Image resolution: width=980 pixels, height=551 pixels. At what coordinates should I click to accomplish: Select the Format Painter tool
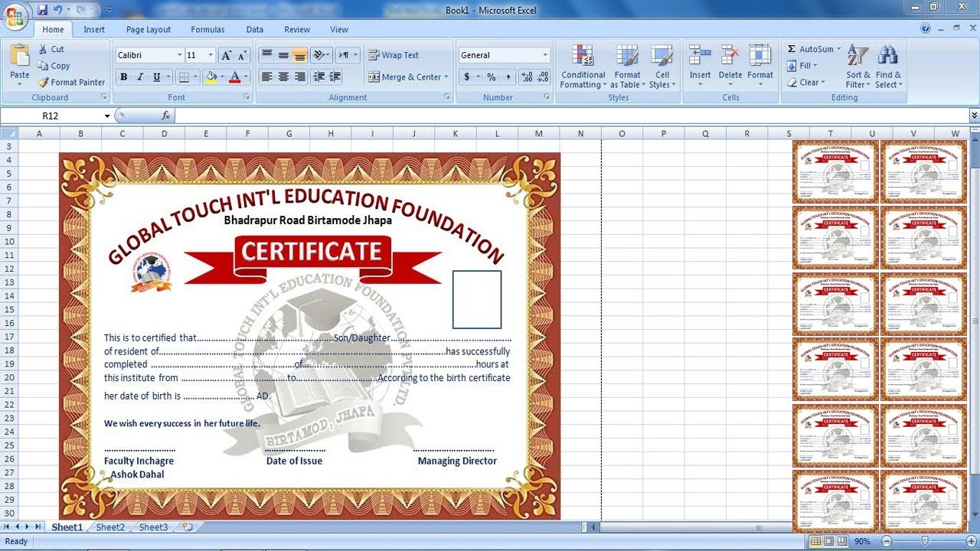pos(71,82)
